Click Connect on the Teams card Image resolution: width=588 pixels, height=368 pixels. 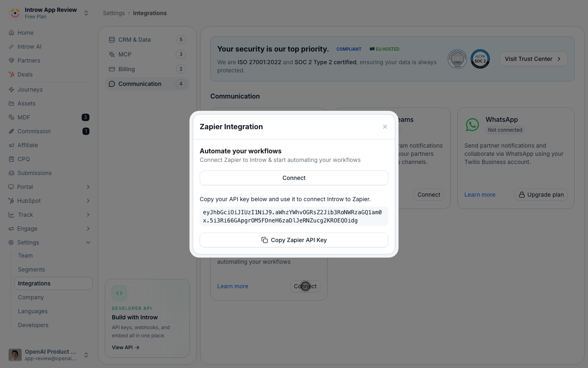tap(429, 195)
